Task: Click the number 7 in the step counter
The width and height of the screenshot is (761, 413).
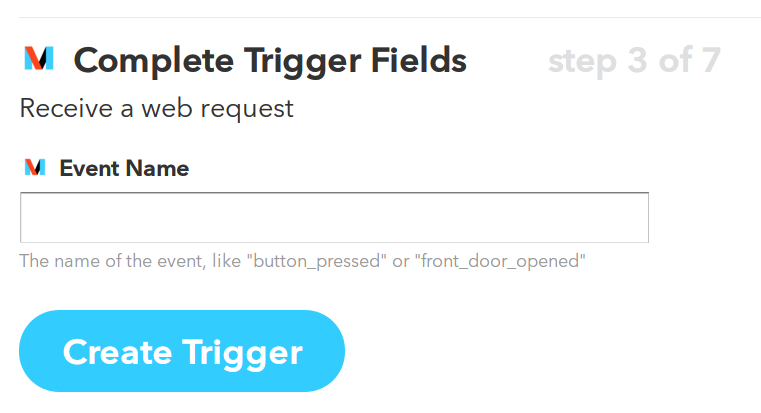Action: coord(709,61)
